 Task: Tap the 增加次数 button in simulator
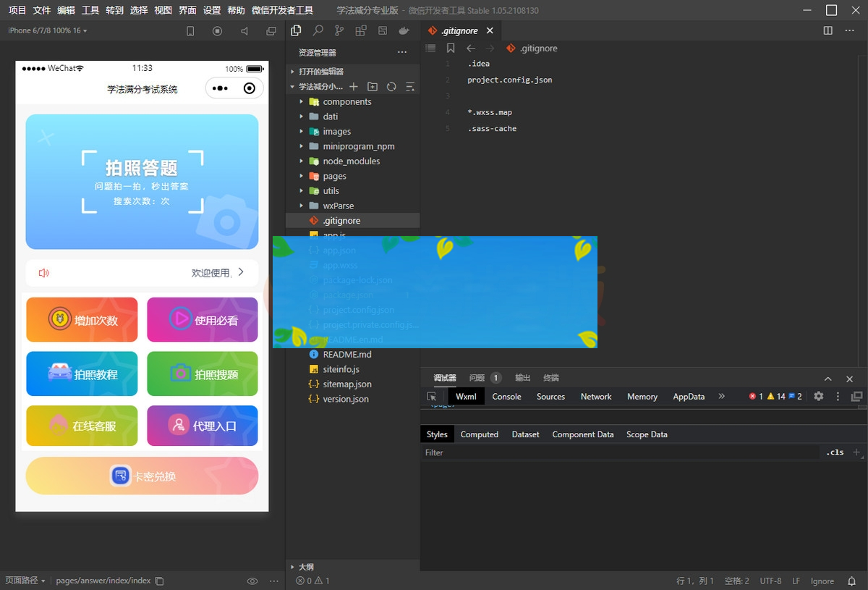click(82, 320)
